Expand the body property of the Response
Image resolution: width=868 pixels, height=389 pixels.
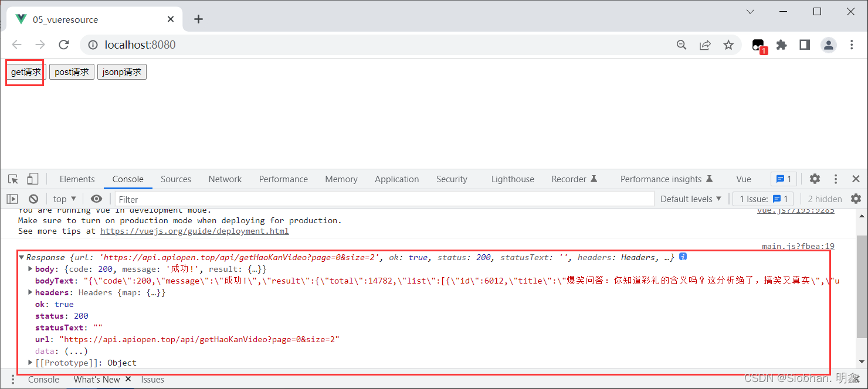pos(30,268)
